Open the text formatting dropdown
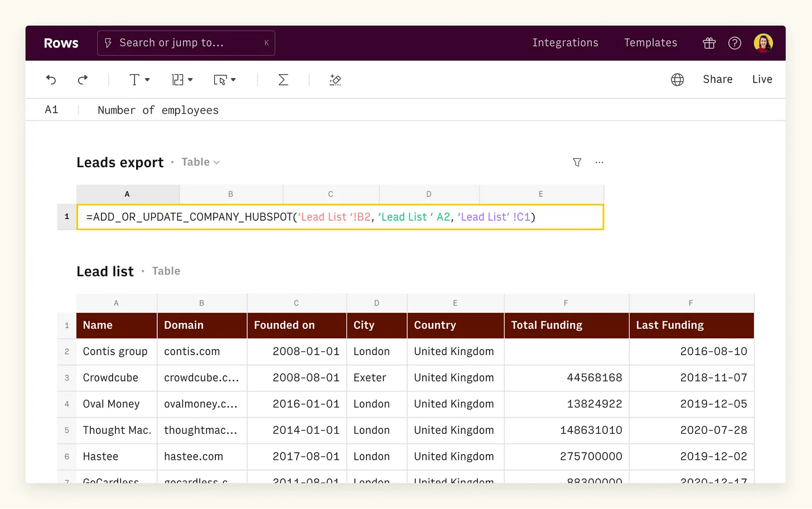This screenshot has height=509, width=812. point(139,80)
